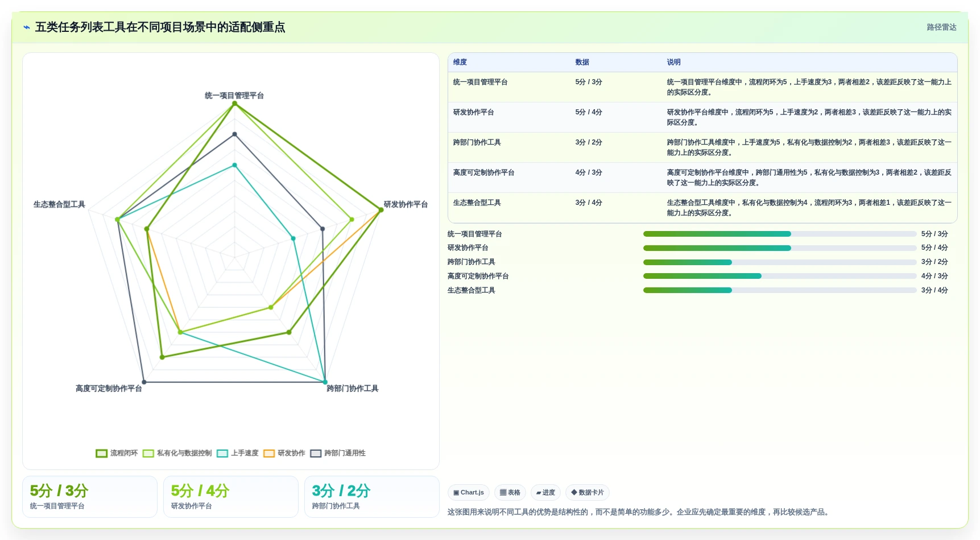Click the 3分 / 4分 value in table
Image resolution: width=980 pixels, height=540 pixels.
589,203
